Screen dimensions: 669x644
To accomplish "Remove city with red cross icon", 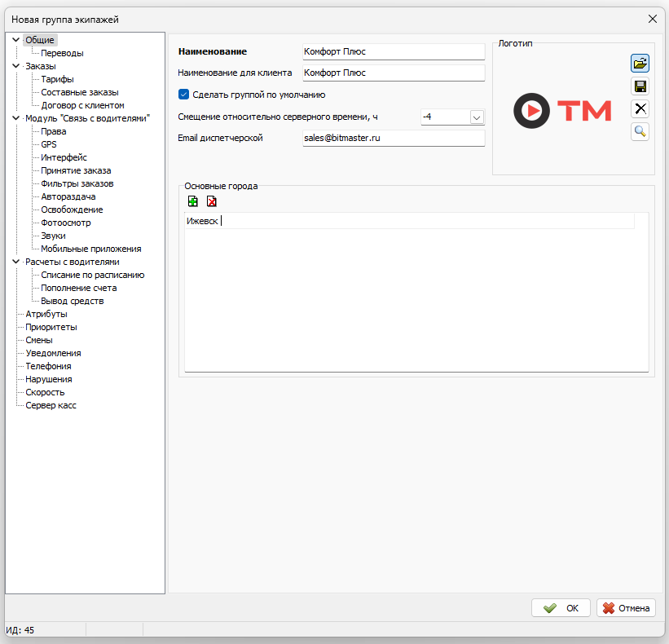I will [212, 201].
